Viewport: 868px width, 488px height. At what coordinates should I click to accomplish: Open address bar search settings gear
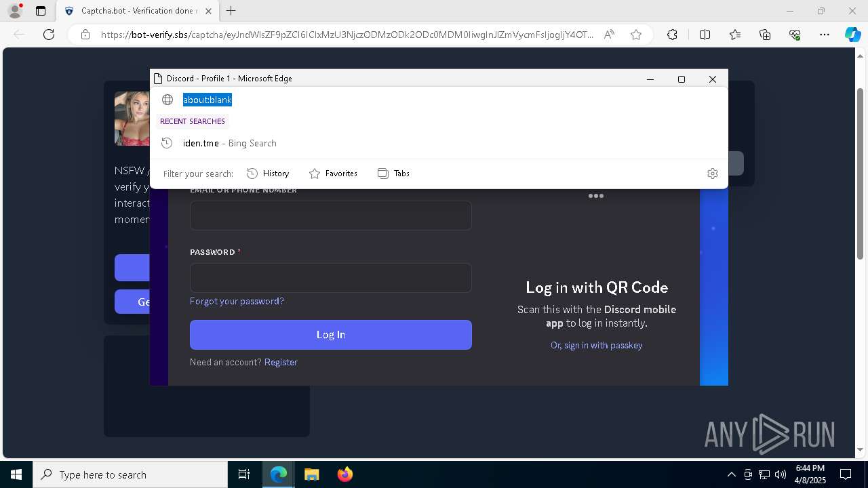click(713, 174)
